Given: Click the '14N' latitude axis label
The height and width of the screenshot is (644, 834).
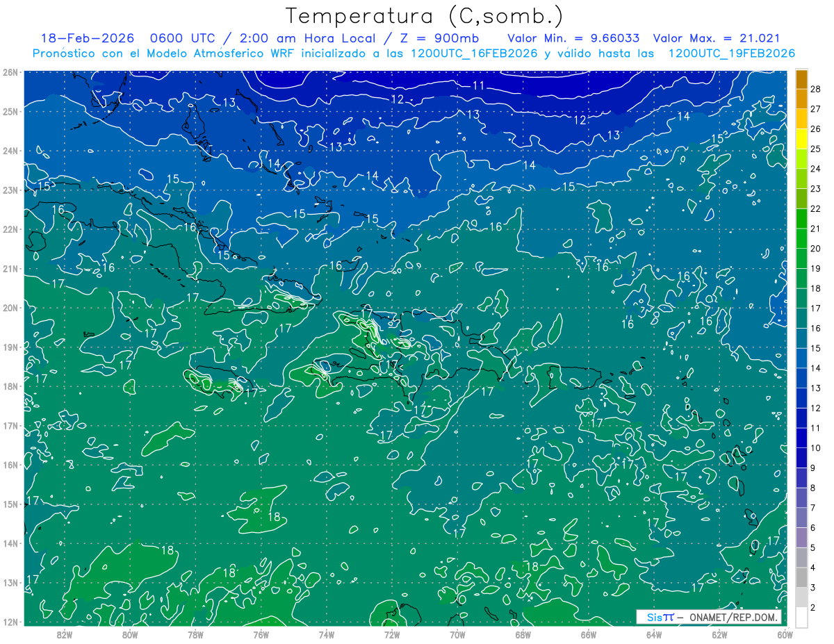Looking at the screenshot, I should tap(10, 543).
